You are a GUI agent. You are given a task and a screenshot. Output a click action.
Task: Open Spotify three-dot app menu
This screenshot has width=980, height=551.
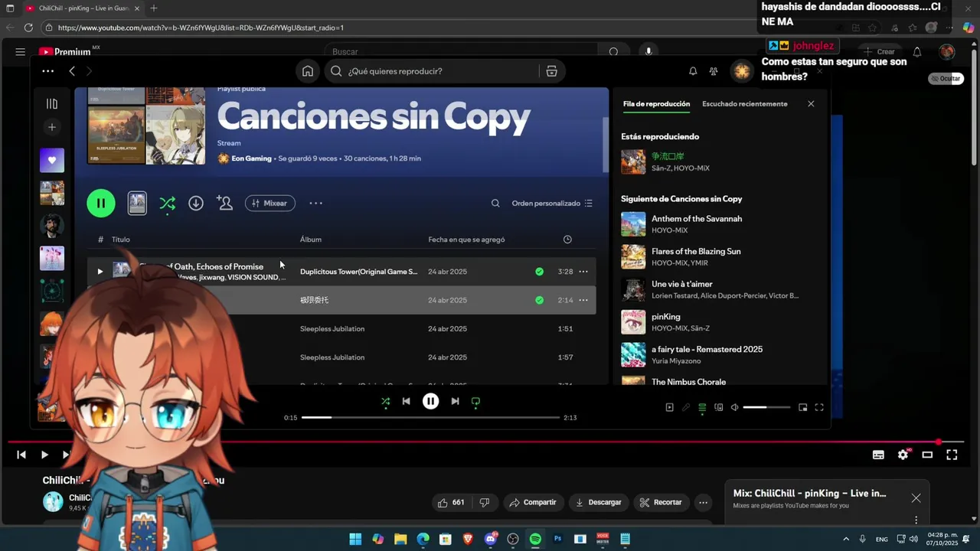point(47,71)
